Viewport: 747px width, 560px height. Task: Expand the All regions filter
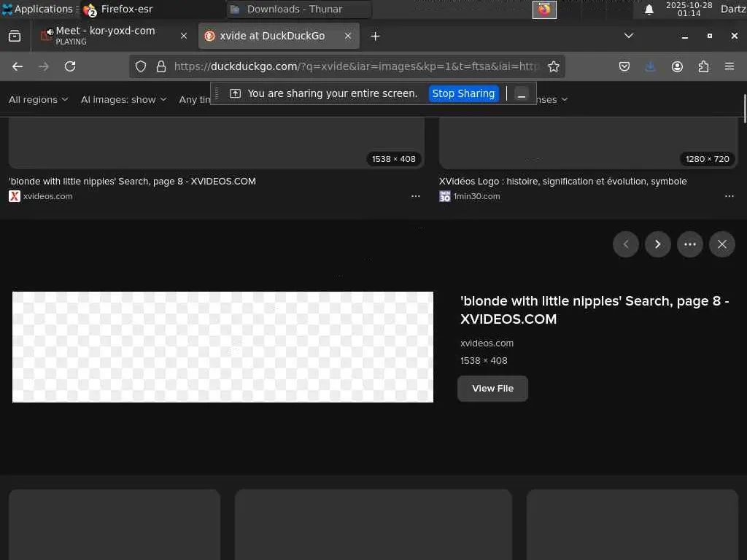pos(39,99)
